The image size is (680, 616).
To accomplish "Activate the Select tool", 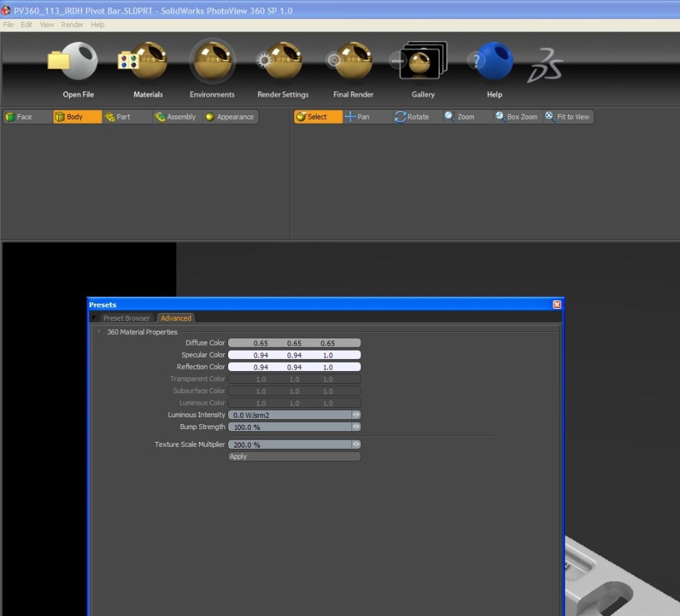I will pyautogui.click(x=318, y=117).
